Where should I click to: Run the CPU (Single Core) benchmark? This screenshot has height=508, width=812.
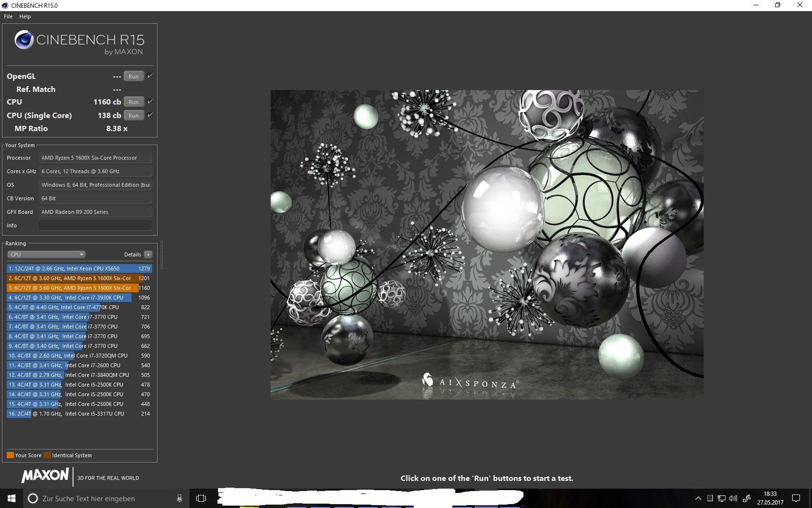134,116
